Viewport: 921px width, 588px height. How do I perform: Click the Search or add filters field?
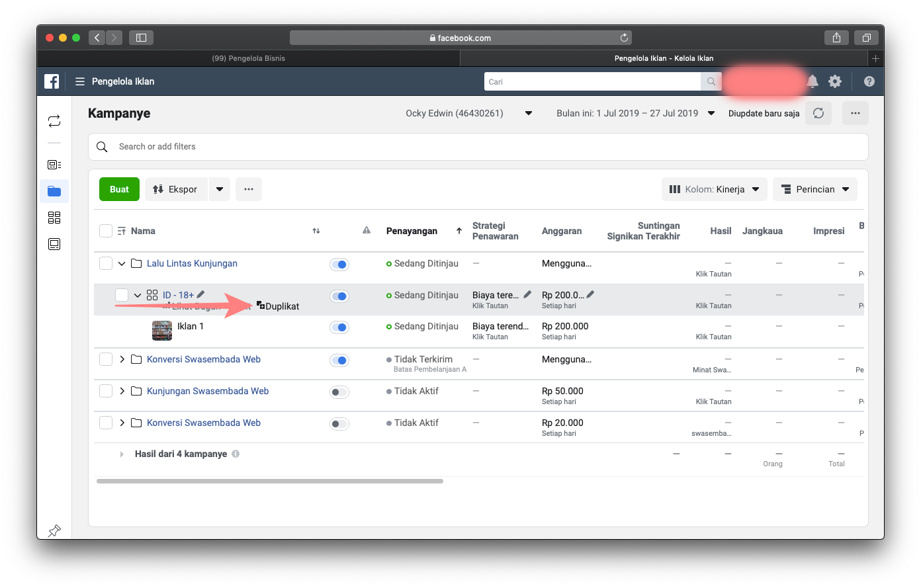point(478,147)
